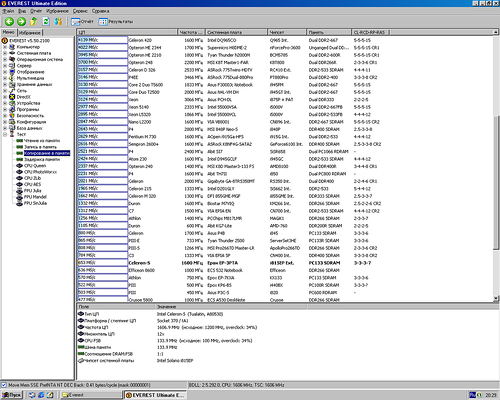Screen dimensions: 500x400
Task: Click the taskbar clock showing 20:29
Action: [491, 395]
